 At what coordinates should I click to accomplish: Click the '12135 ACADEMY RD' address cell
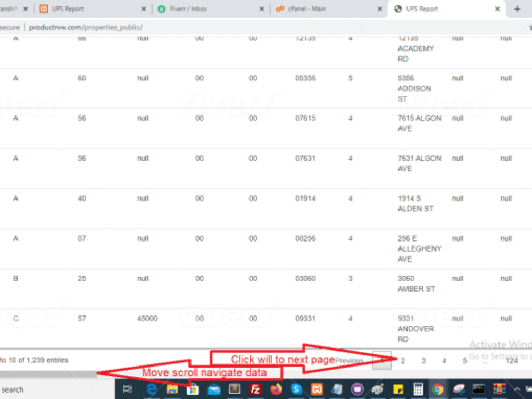[415, 48]
